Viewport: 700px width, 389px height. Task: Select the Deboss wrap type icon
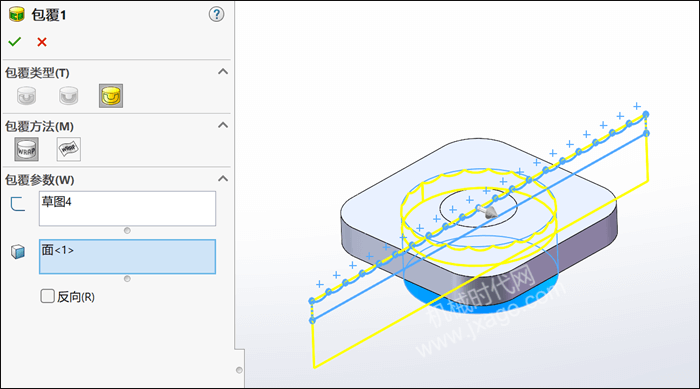[68, 96]
